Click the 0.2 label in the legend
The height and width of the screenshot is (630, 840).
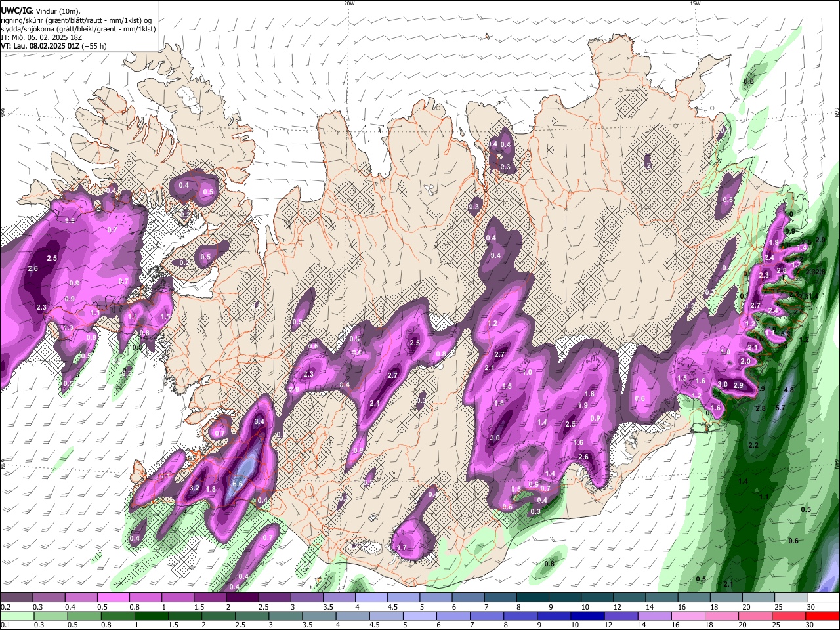(x=5, y=607)
